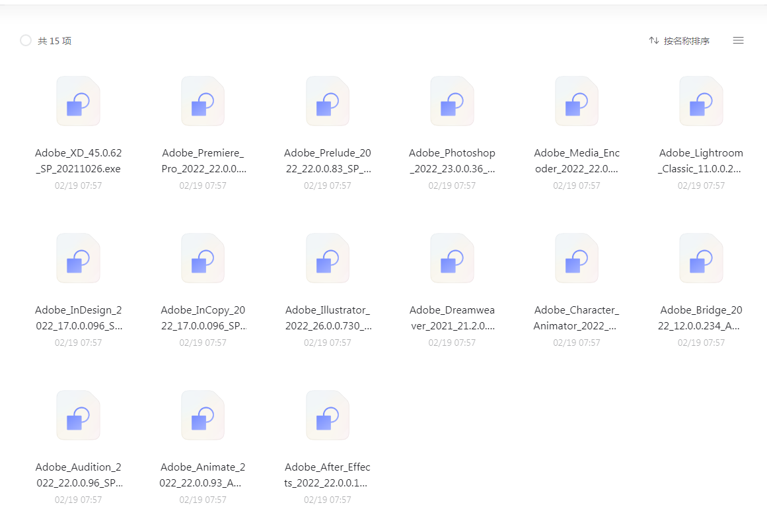
Task: Click the 共 15 项 item count label
Action: click(55, 41)
